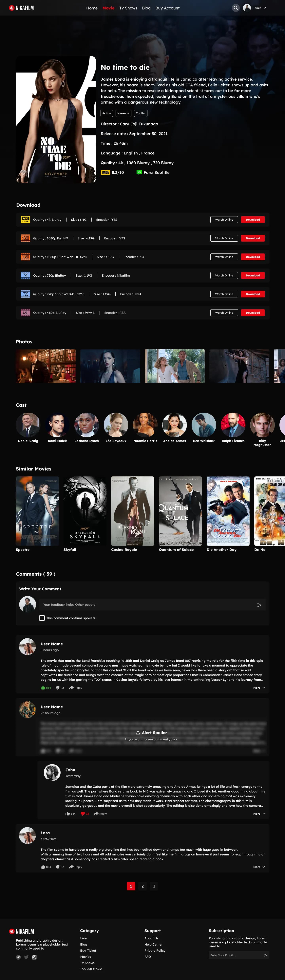Open the first photo with the library scene
285x980 pixels.
pyautogui.click(x=46, y=366)
